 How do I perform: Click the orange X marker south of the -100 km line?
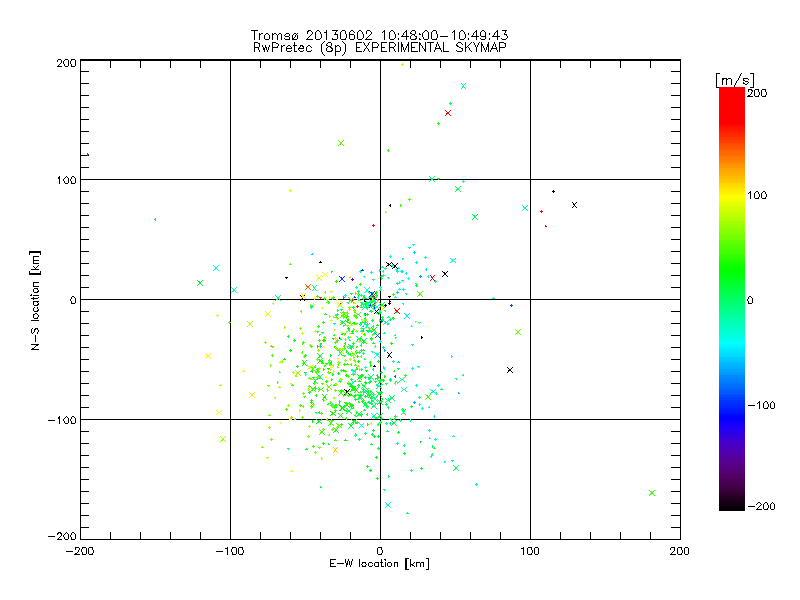point(335,450)
